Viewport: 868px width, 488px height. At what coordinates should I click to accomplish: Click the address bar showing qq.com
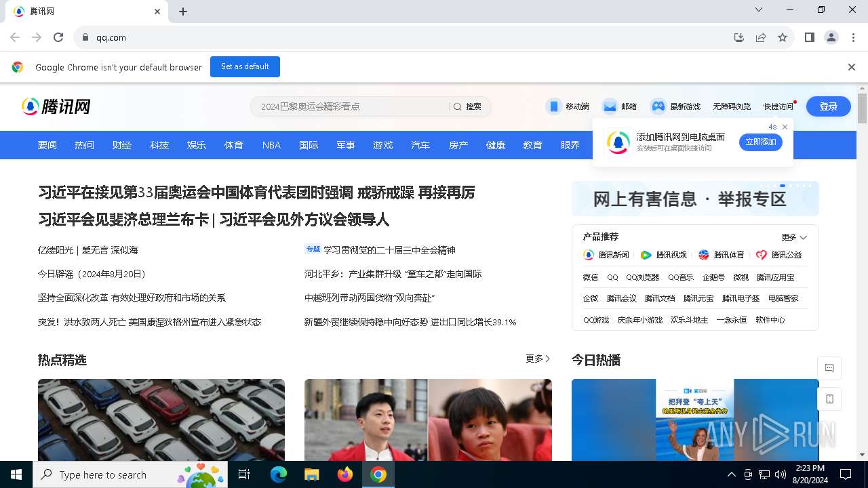[x=407, y=37]
